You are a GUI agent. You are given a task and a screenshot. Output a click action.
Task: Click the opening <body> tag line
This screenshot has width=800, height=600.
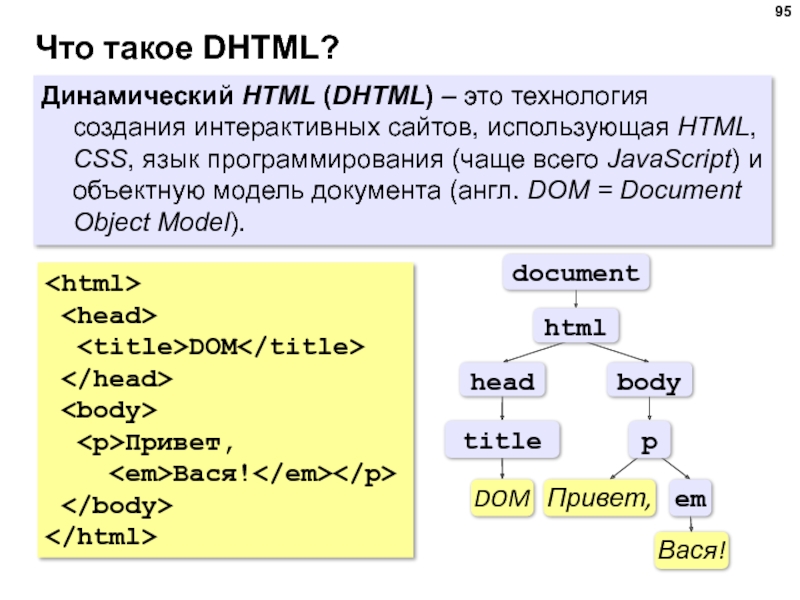click(x=109, y=411)
